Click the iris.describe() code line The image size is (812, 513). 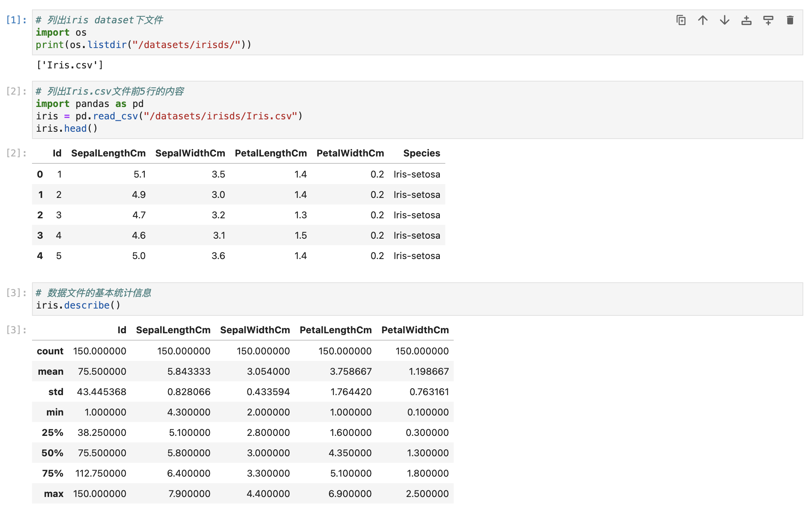click(x=78, y=305)
